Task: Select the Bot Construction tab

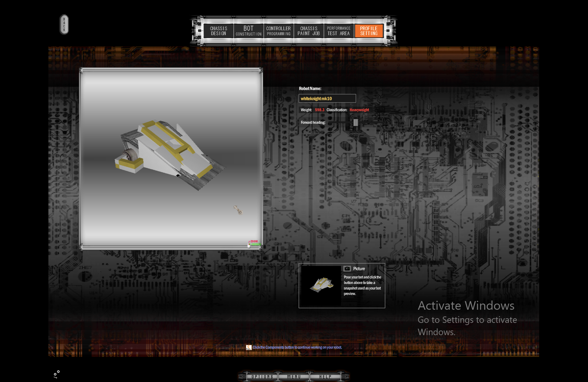Action: [248, 30]
